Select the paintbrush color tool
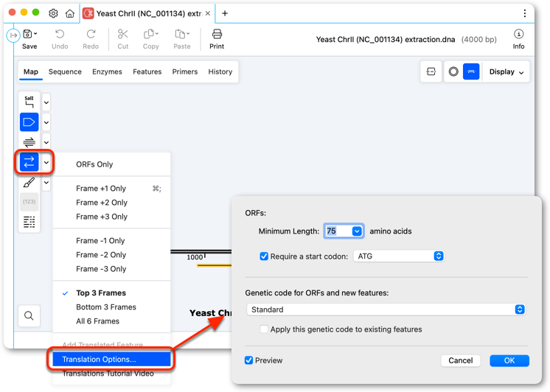The height and width of the screenshot is (392, 550). [x=29, y=182]
